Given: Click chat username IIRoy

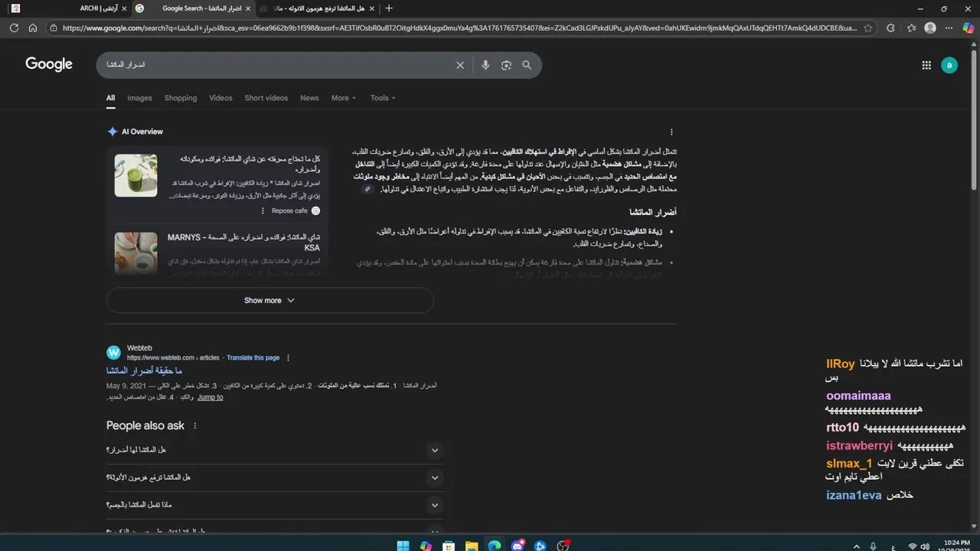Looking at the screenshot, I should (840, 364).
